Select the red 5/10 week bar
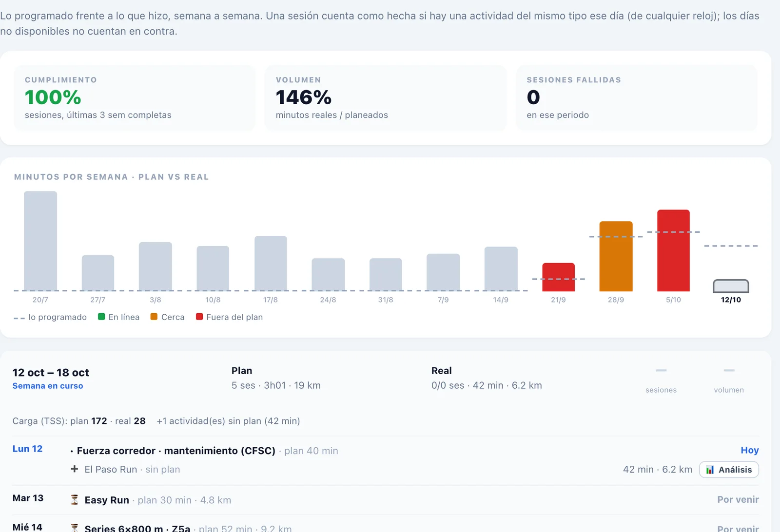Viewport: 780px width, 532px height. tap(673, 250)
